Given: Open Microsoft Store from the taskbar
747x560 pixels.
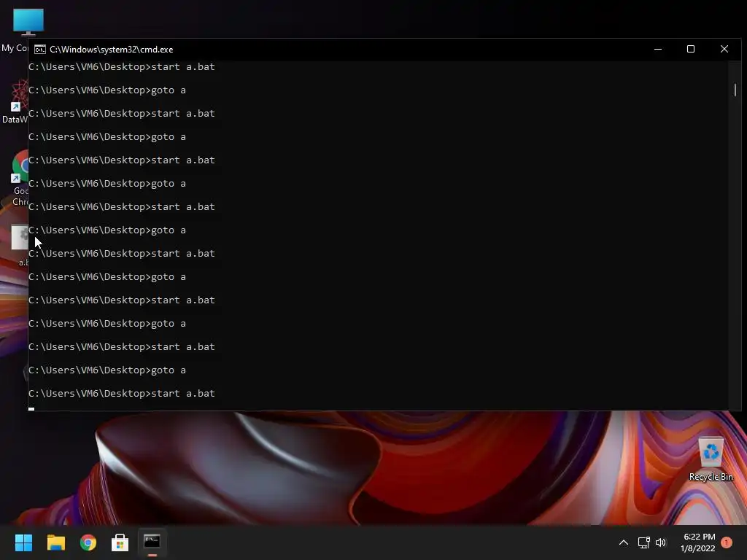Looking at the screenshot, I should pyautogui.click(x=120, y=542).
